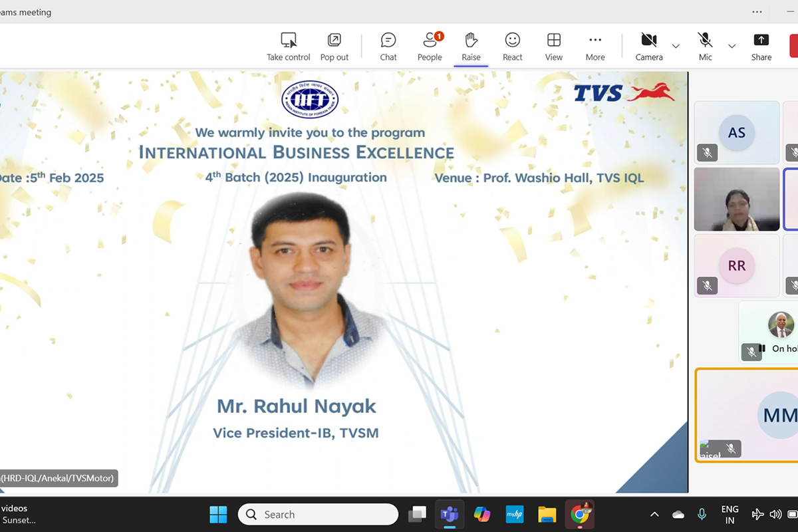This screenshot has height=532, width=798.
Task: Click microphone in-use tray icon
Action: pyautogui.click(x=702, y=514)
